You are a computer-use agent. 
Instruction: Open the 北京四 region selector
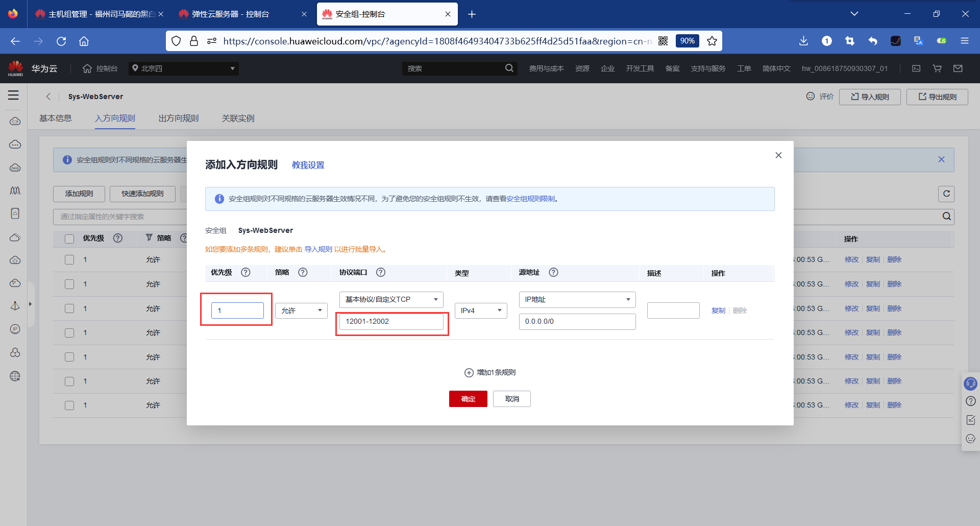pyautogui.click(x=184, y=68)
